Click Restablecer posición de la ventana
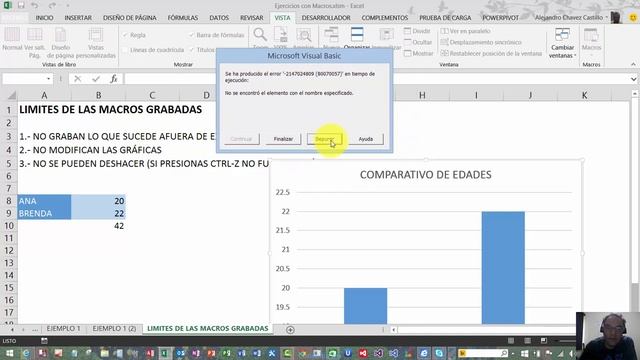 [x=491, y=53]
